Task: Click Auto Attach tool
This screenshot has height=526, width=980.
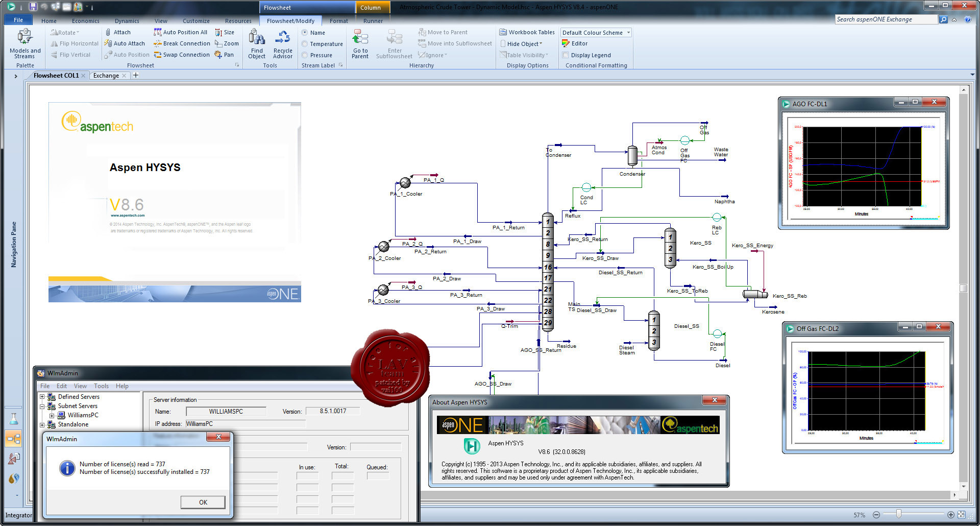Action: click(125, 43)
